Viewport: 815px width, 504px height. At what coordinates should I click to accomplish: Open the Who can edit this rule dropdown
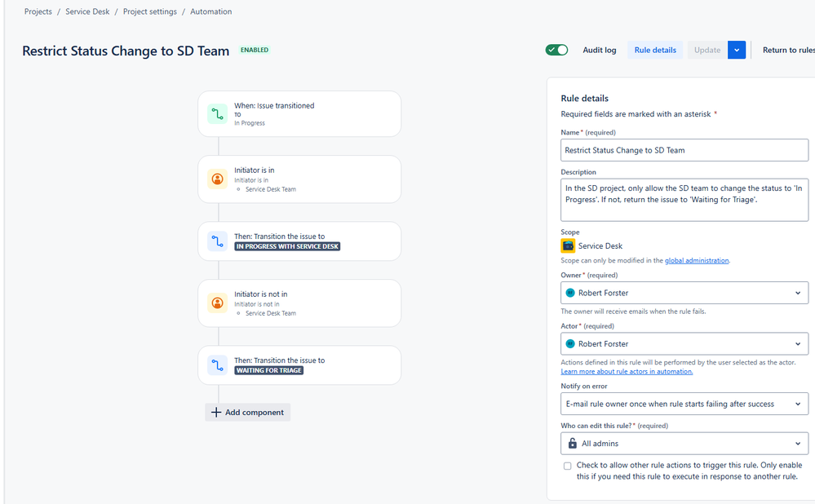pyautogui.click(x=684, y=443)
